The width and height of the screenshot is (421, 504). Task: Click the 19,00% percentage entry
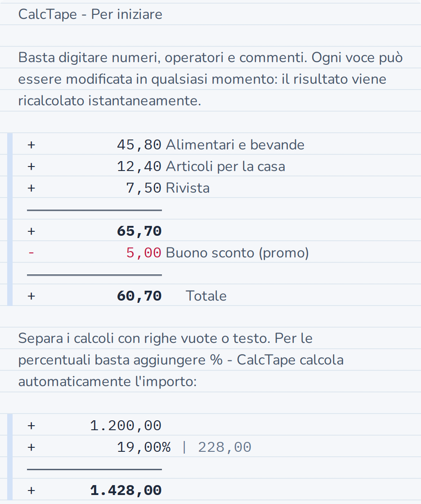point(143,447)
